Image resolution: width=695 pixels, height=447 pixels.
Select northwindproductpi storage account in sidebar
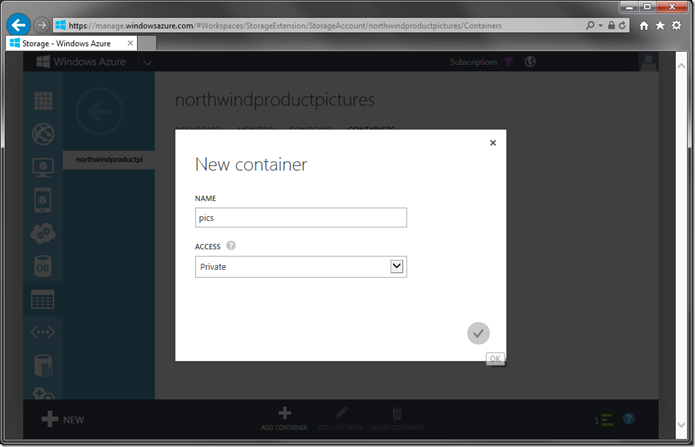(108, 160)
